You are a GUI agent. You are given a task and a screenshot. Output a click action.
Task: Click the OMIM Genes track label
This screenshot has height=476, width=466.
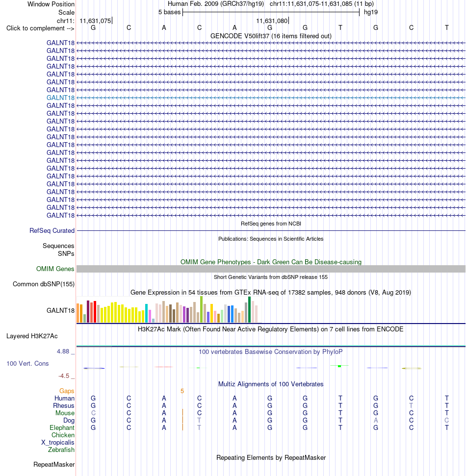click(x=55, y=269)
